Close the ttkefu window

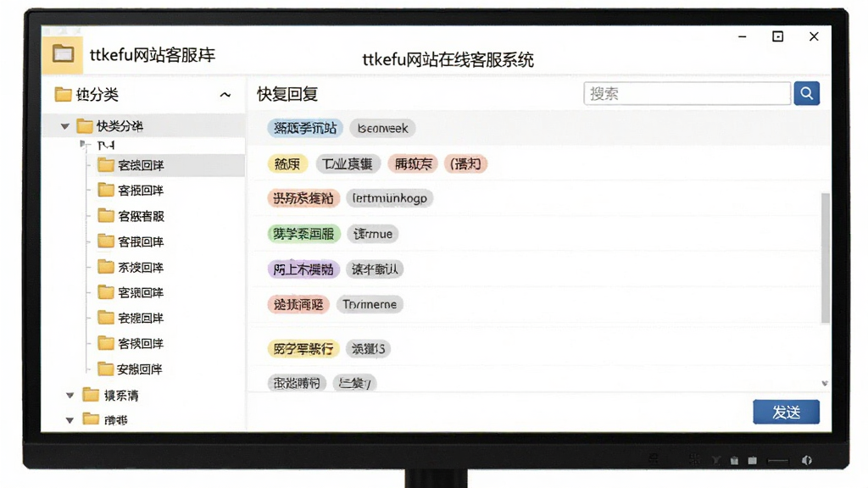[x=814, y=36]
